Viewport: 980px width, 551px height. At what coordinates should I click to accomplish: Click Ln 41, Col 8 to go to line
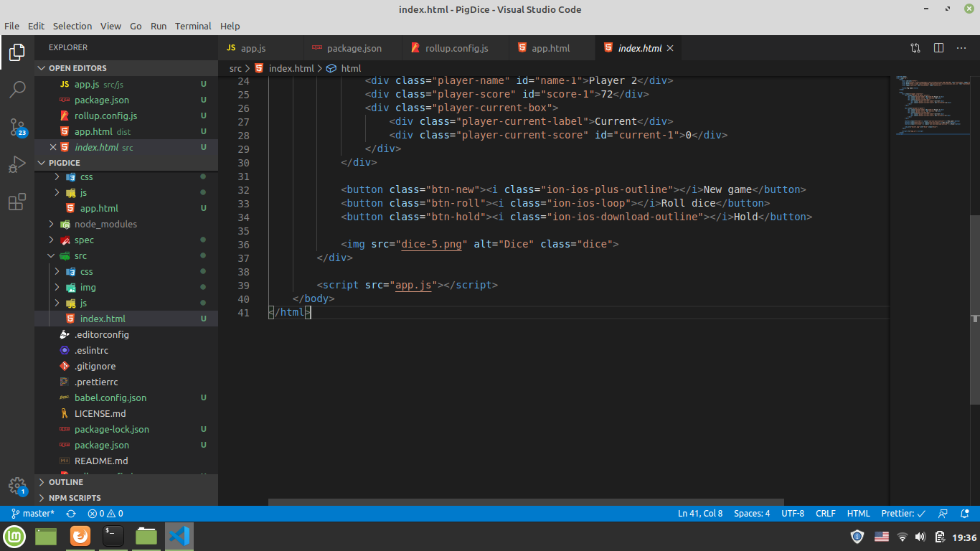[700, 514]
